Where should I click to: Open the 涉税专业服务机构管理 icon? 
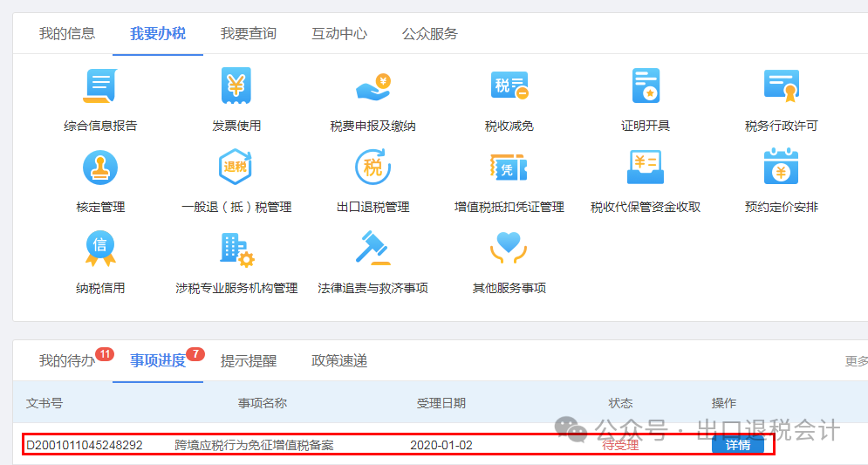(x=237, y=250)
